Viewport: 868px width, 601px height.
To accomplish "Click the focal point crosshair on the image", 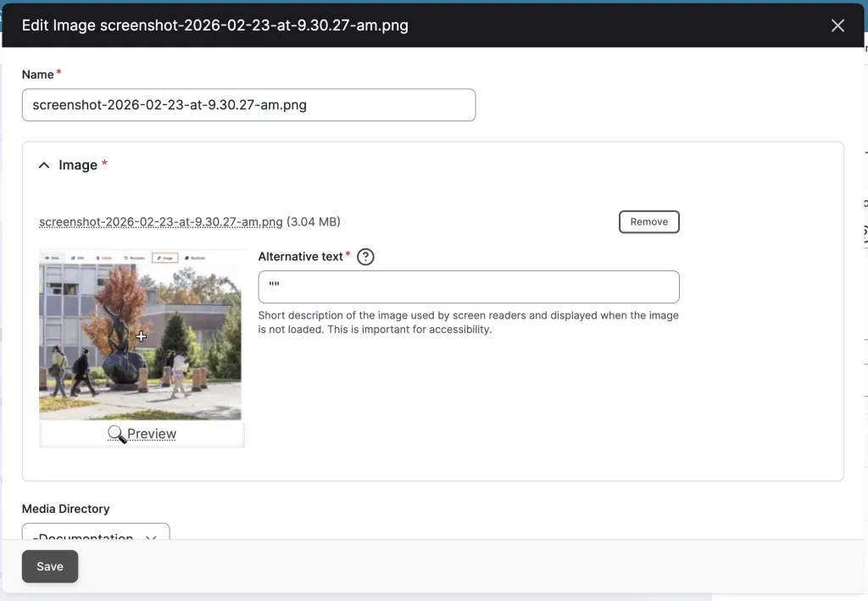I will click(141, 337).
